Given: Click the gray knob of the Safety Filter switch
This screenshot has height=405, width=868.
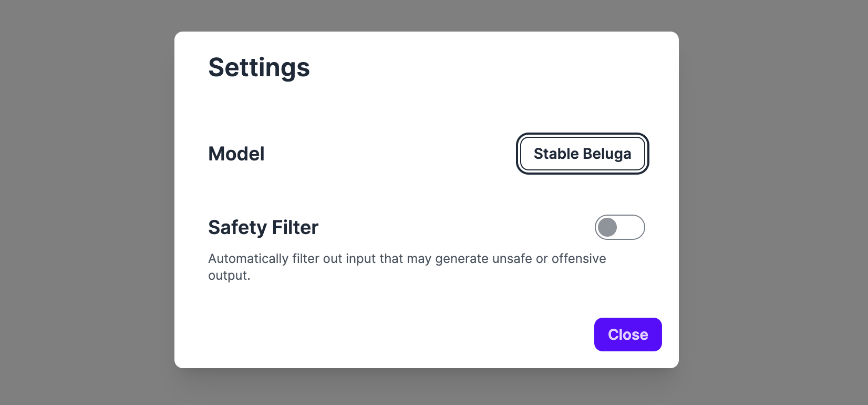Looking at the screenshot, I should coord(607,227).
